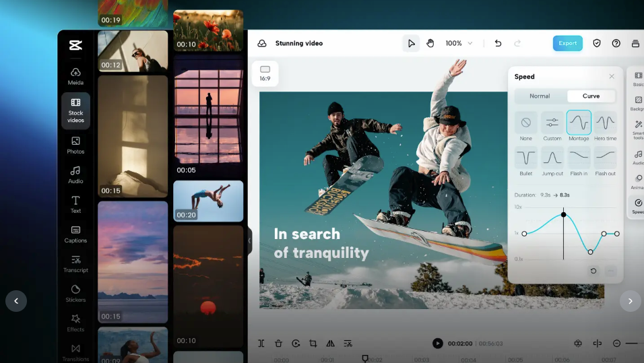Open the Captions panel
Viewport: 644px width, 363px height.
(75, 234)
